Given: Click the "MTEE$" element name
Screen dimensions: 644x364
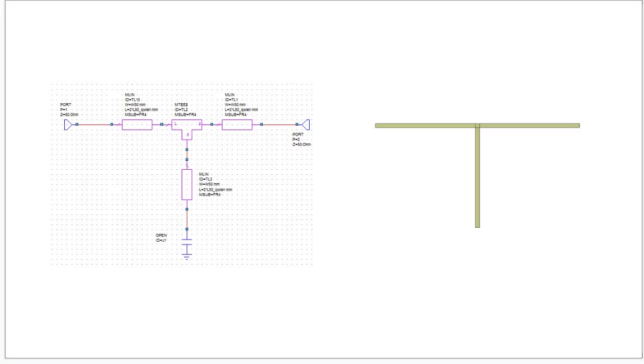Looking at the screenshot, I should click(181, 104).
